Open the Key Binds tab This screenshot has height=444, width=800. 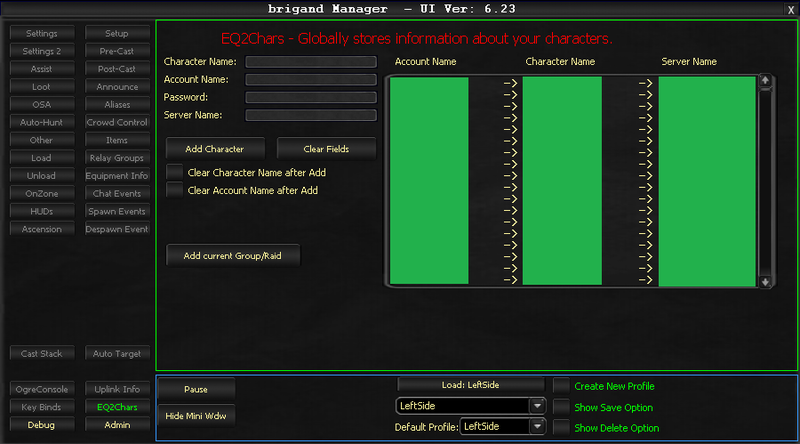[42, 407]
